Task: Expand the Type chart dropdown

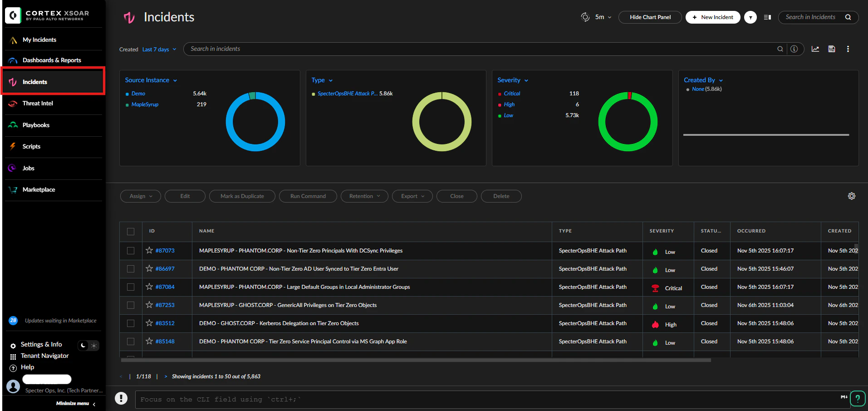Action: tap(322, 80)
